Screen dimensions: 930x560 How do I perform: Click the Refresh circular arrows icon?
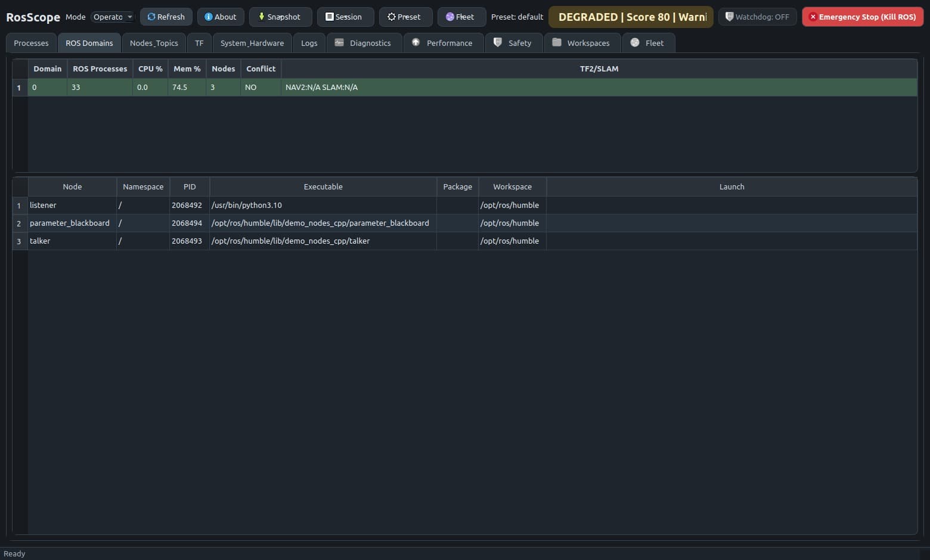coord(151,17)
